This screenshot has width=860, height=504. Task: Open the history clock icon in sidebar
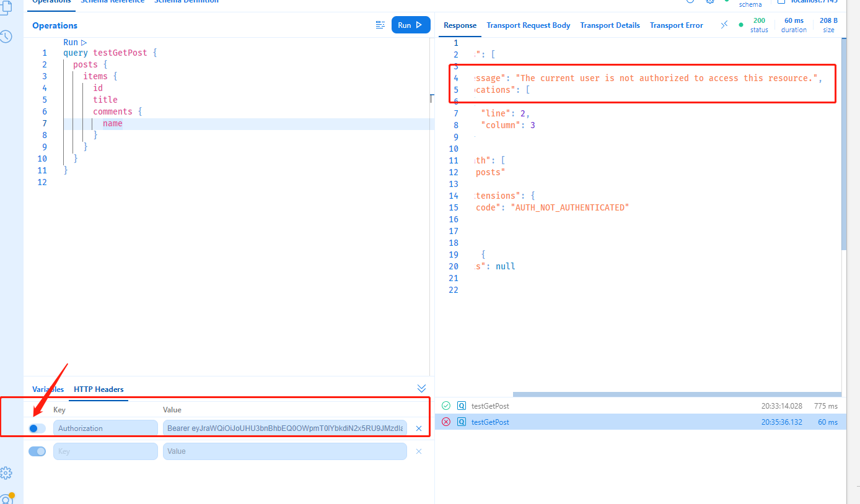6,37
